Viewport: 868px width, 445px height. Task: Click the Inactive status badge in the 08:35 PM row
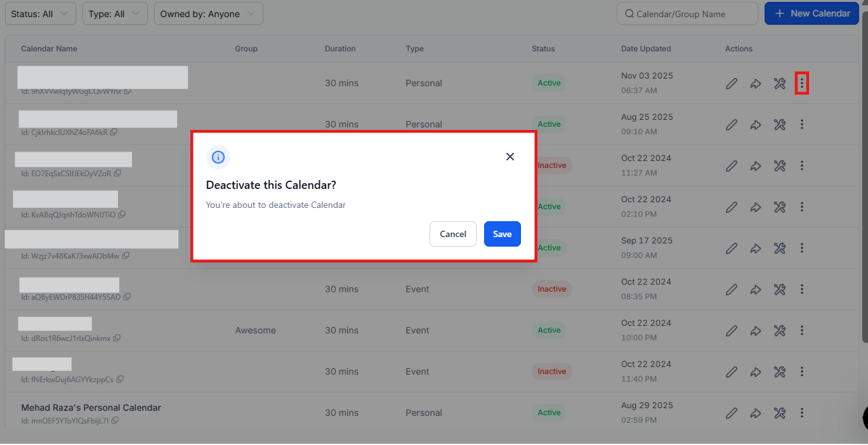(x=551, y=289)
